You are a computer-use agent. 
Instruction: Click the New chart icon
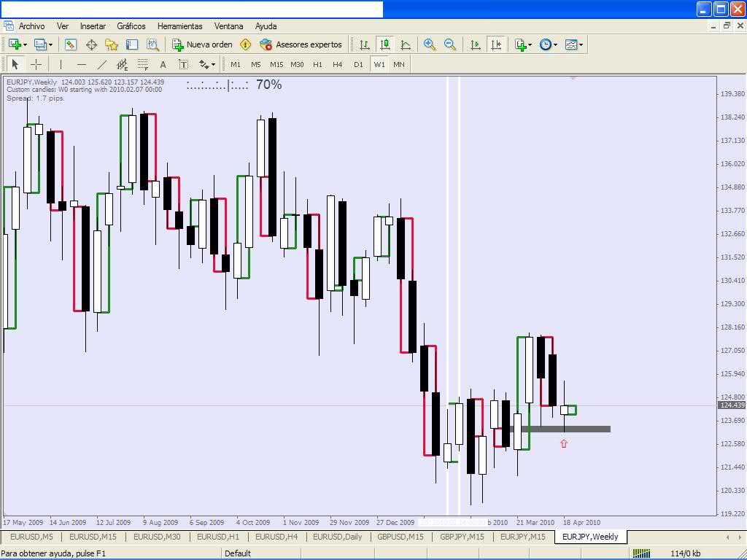point(15,44)
